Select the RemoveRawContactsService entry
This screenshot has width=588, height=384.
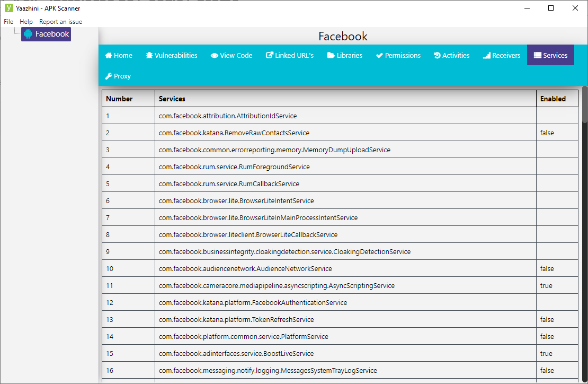click(x=234, y=133)
